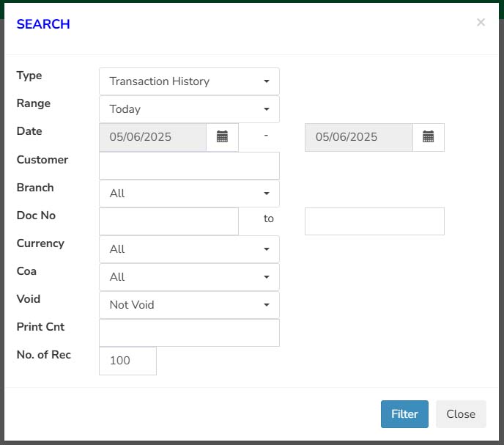Image resolution: width=504 pixels, height=445 pixels.
Task: Click the starting Doc No field
Action: (168, 221)
